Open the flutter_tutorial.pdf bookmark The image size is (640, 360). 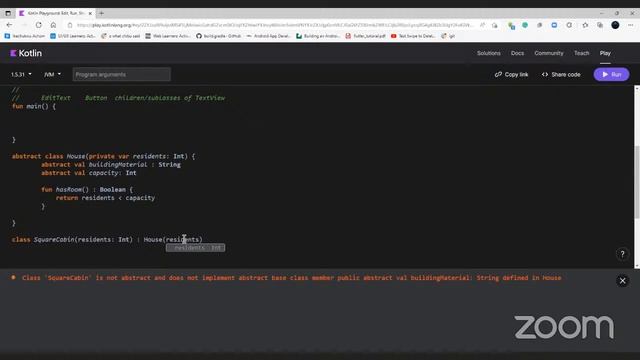point(365,36)
